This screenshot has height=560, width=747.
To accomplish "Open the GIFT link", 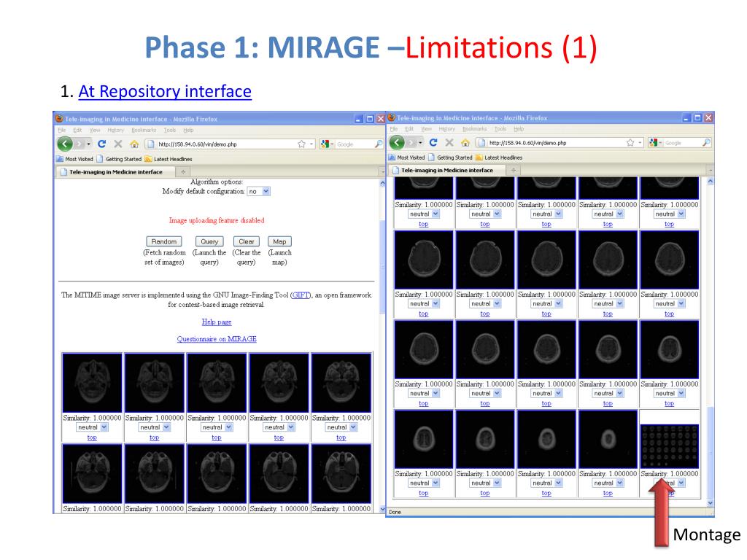I will pyautogui.click(x=301, y=295).
